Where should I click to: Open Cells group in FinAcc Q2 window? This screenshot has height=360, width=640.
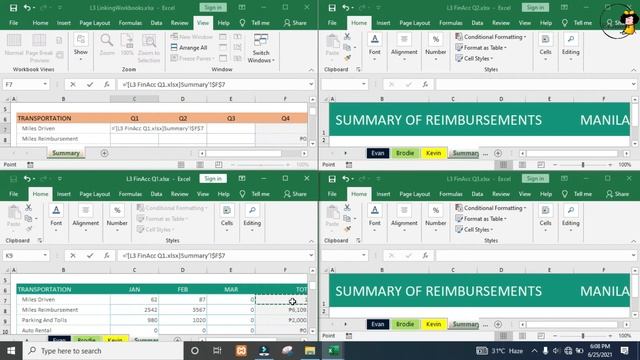545,47
